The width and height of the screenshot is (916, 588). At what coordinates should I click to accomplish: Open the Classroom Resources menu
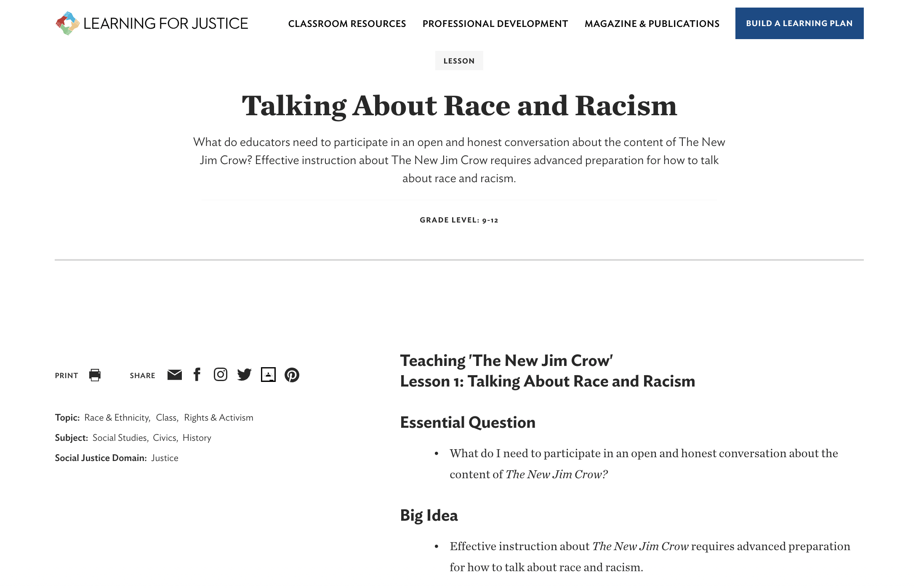click(x=347, y=24)
